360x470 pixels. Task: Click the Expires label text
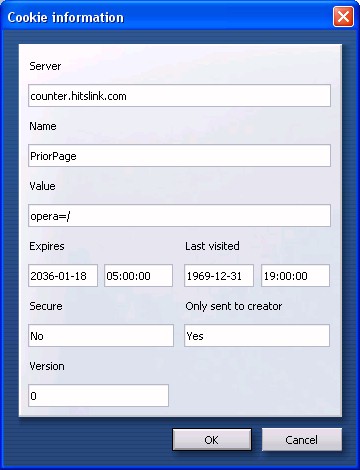click(47, 247)
